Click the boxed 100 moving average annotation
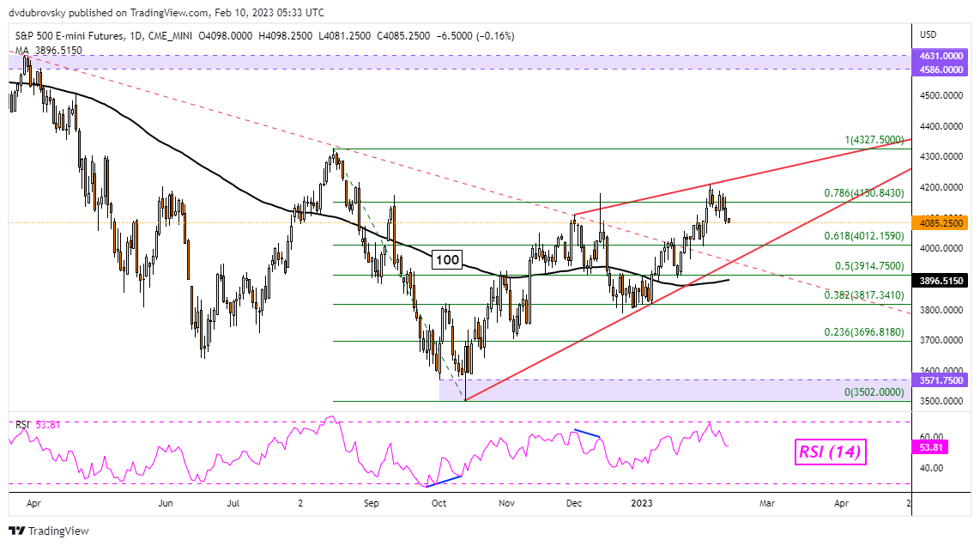980x546 pixels. point(447,259)
